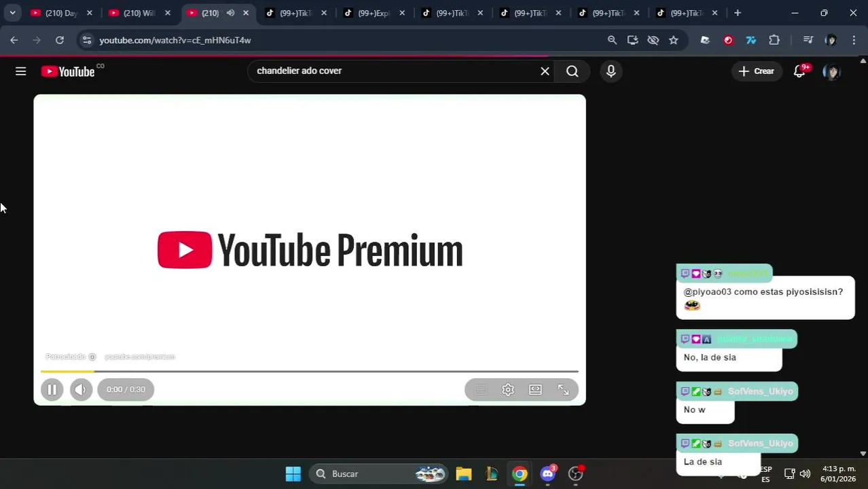Open the Roblox-style extension icon
The height and width of the screenshot is (489, 868).
tap(705, 40)
